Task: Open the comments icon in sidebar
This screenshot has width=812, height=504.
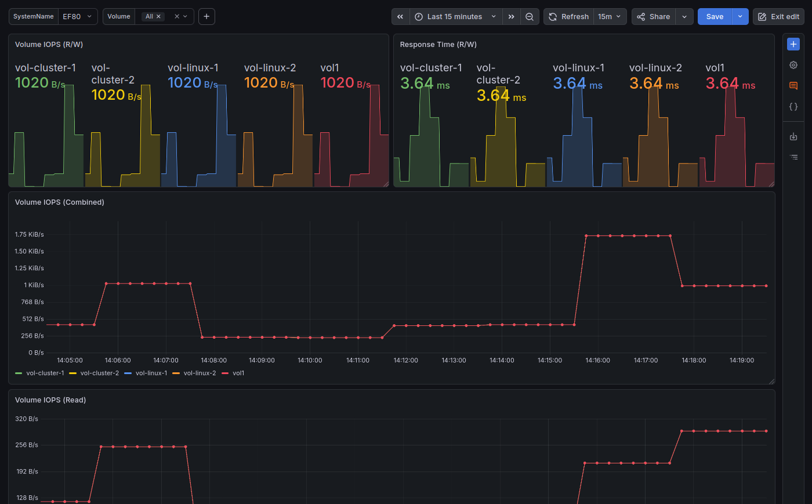Action: coord(793,86)
